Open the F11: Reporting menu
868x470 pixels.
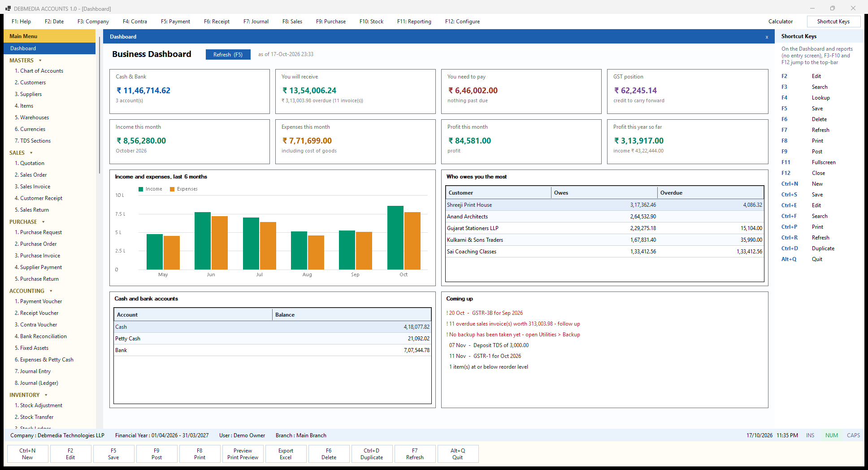pos(414,22)
